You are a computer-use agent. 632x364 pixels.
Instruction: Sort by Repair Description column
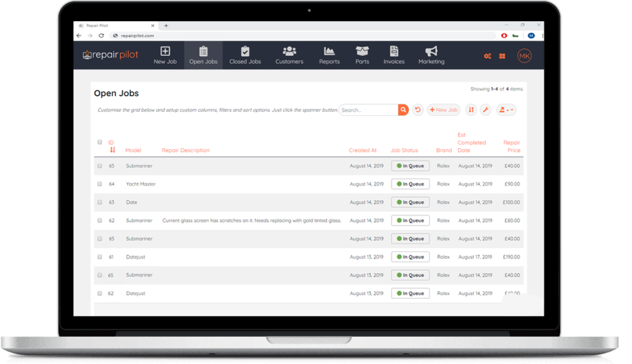(x=186, y=150)
